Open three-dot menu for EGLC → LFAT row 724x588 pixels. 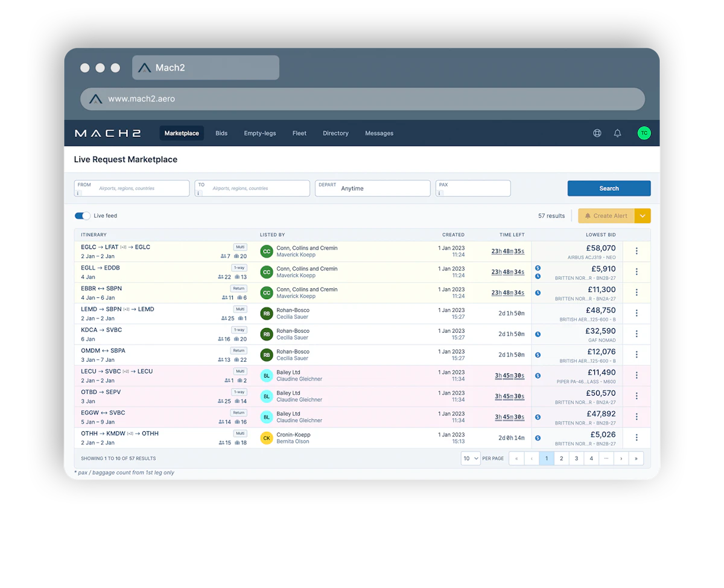[x=637, y=251]
